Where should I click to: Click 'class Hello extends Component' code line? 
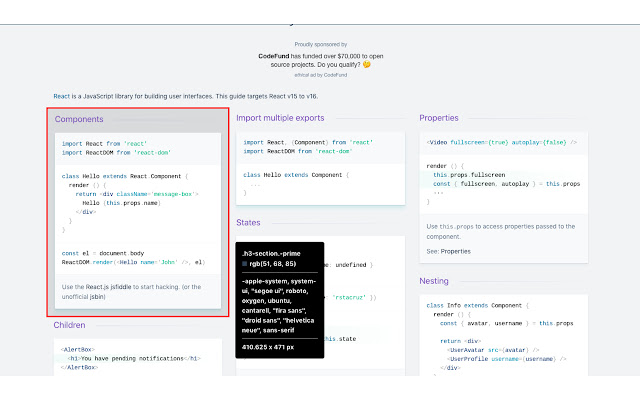296,175
